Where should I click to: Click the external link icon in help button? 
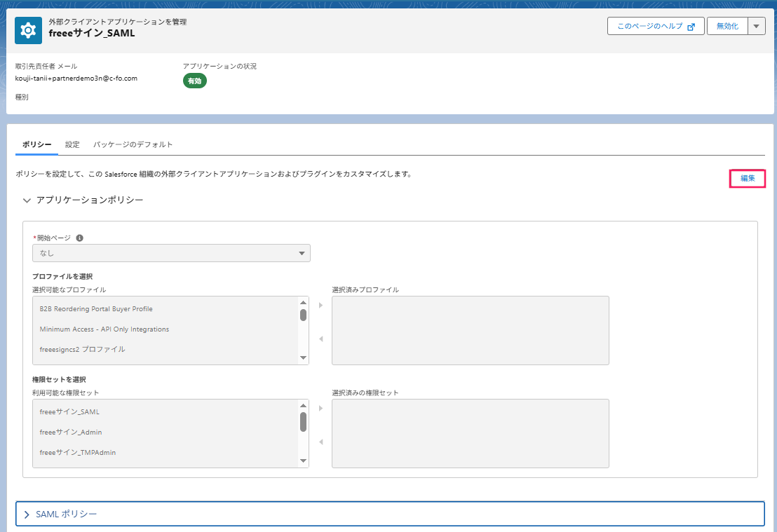[x=691, y=27]
